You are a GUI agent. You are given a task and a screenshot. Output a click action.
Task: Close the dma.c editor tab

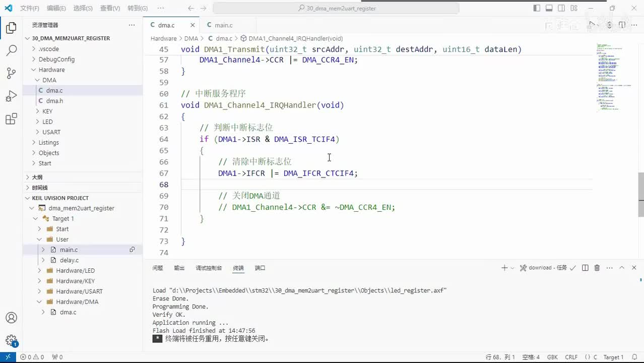pyautogui.click(x=192, y=25)
